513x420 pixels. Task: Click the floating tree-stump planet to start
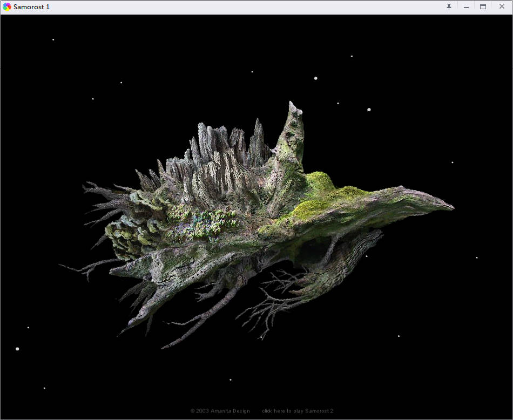pos(255,226)
